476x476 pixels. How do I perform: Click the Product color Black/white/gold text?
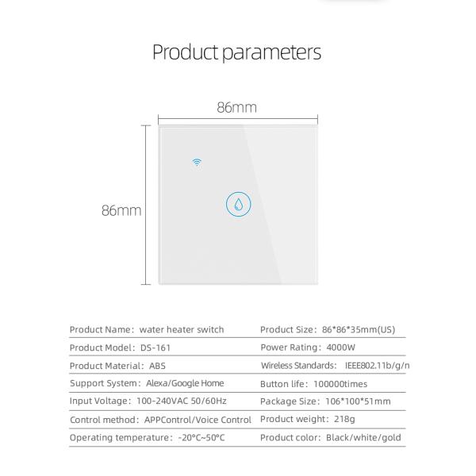331,437
